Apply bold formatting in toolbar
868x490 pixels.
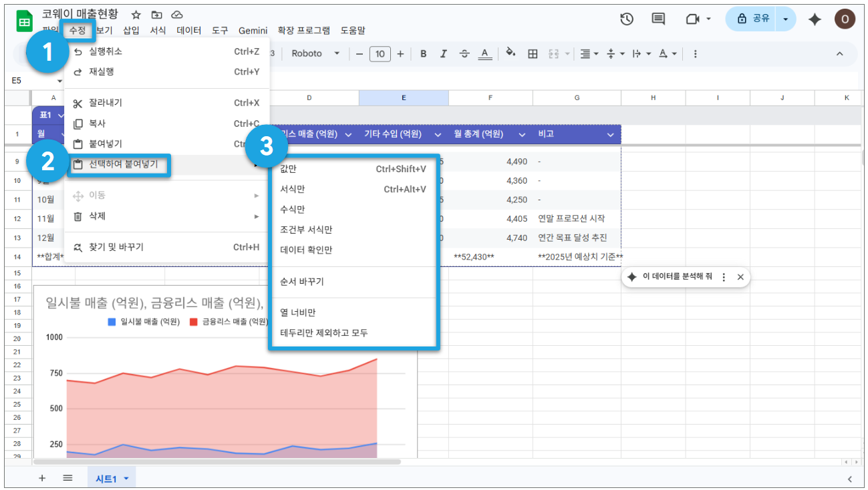point(423,54)
